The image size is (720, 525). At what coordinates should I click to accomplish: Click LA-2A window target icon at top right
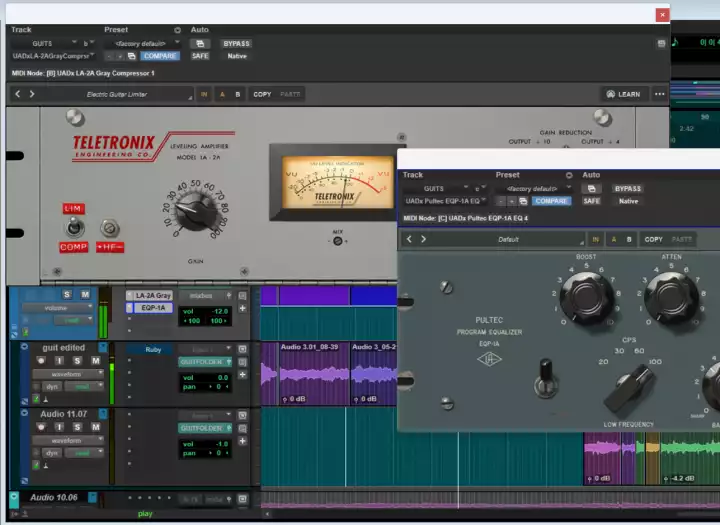point(661,44)
